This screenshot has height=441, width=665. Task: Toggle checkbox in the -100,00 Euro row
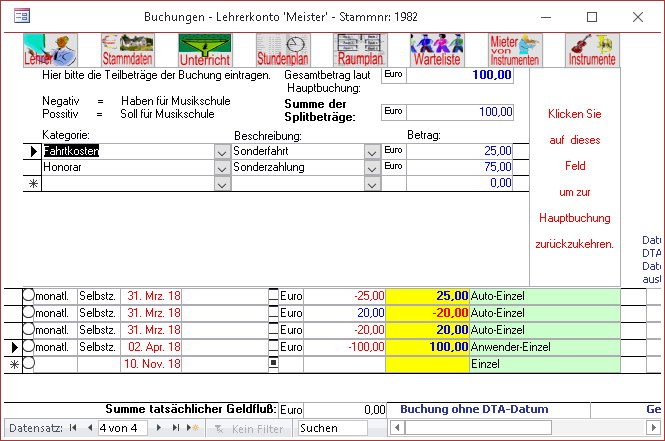273,347
